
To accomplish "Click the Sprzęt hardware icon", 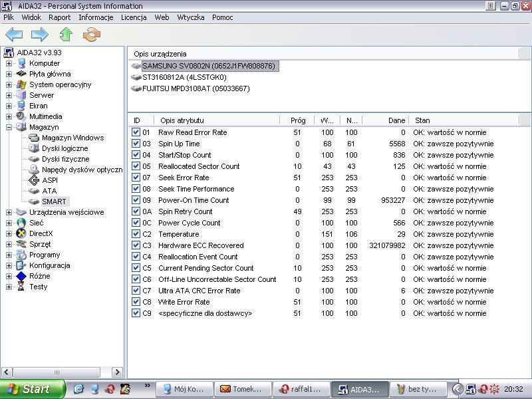I will 21,244.
